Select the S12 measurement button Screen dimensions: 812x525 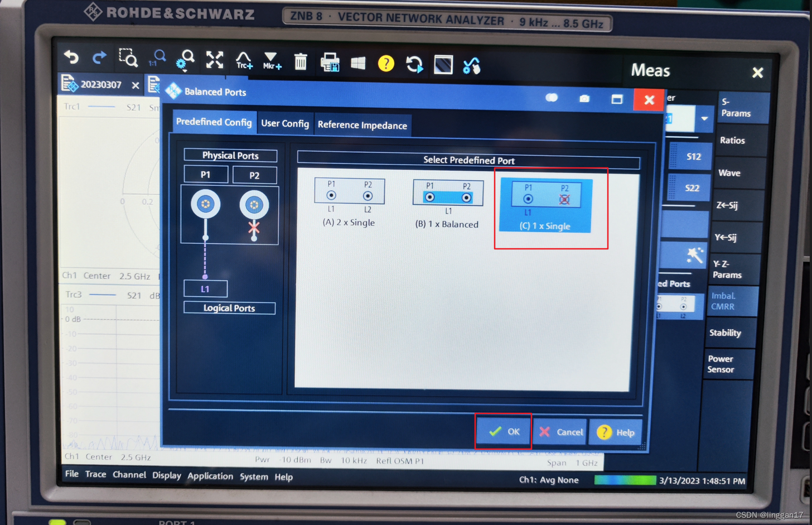pos(689,157)
